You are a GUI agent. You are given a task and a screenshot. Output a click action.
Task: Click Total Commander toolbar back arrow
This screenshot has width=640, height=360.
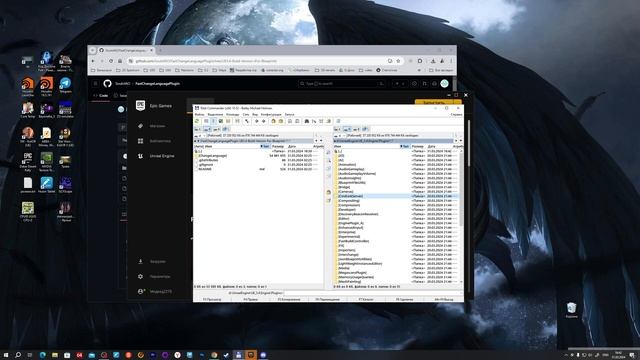click(x=256, y=121)
